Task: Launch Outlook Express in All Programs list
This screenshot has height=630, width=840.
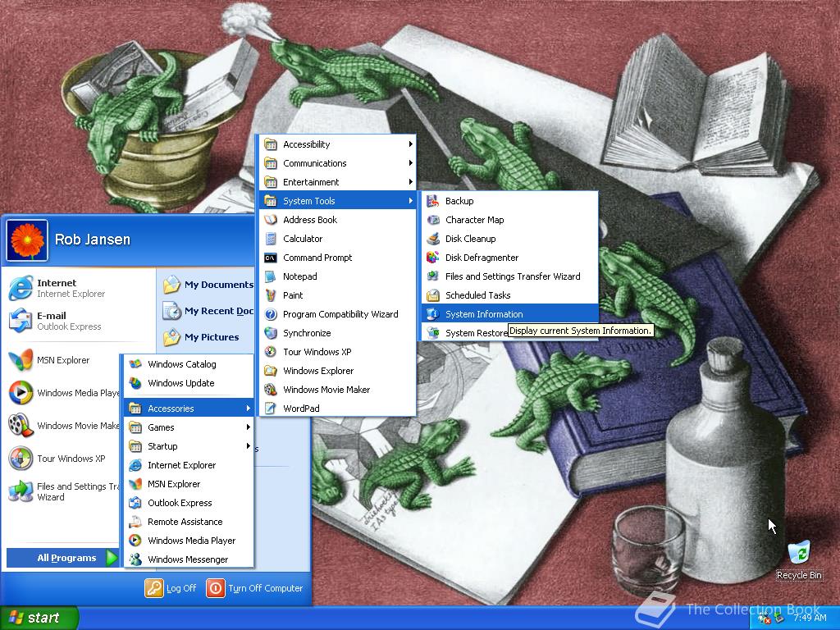Action: [x=189, y=503]
